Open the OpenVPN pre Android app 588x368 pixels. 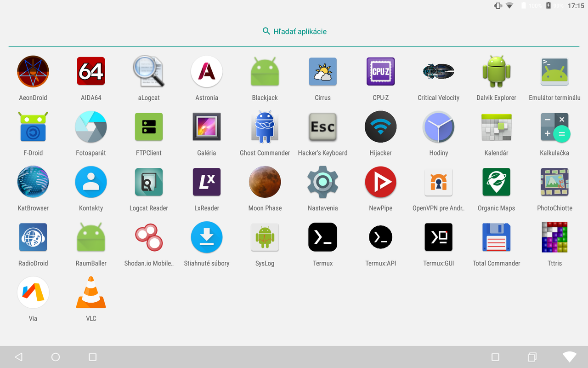[x=439, y=182]
